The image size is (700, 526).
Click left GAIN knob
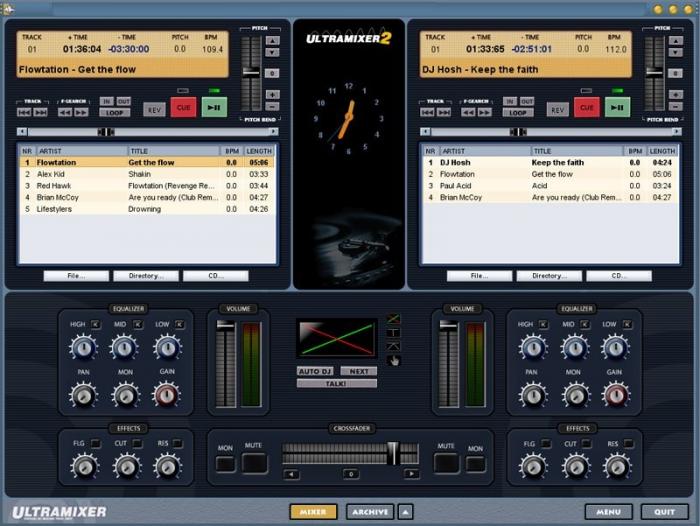[167, 395]
